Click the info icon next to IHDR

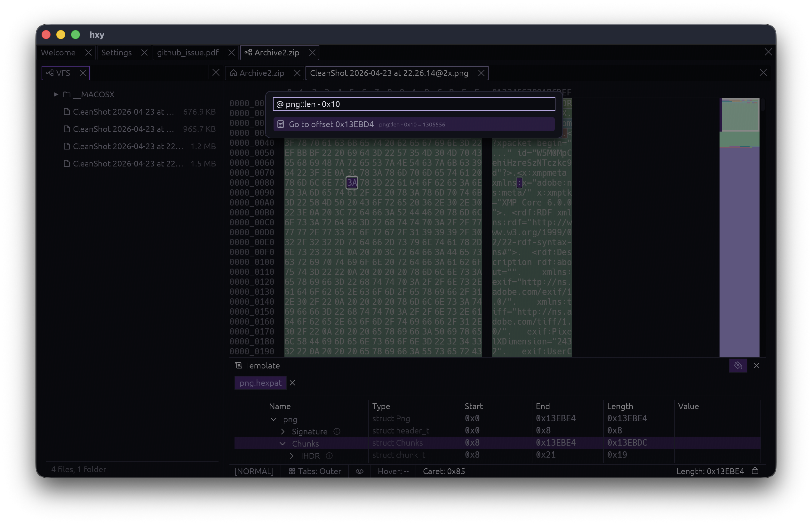tap(329, 456)
